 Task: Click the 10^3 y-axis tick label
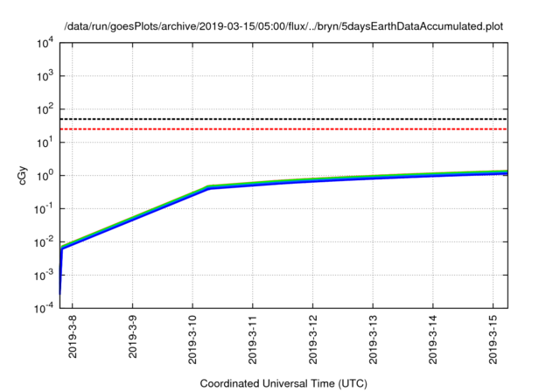coord(45,76)
